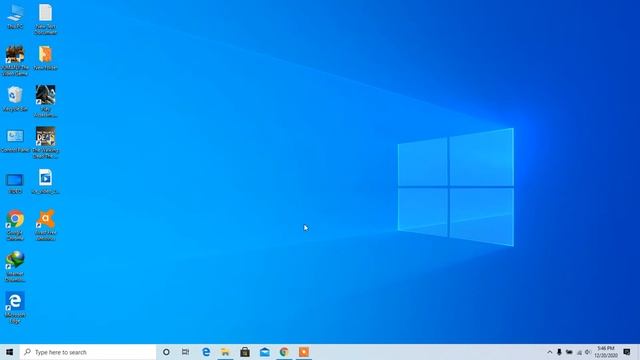The width and height of the screenshot is (640, 360).
Task: Click the microphone tray icon
Action: [x=559, y=352]
